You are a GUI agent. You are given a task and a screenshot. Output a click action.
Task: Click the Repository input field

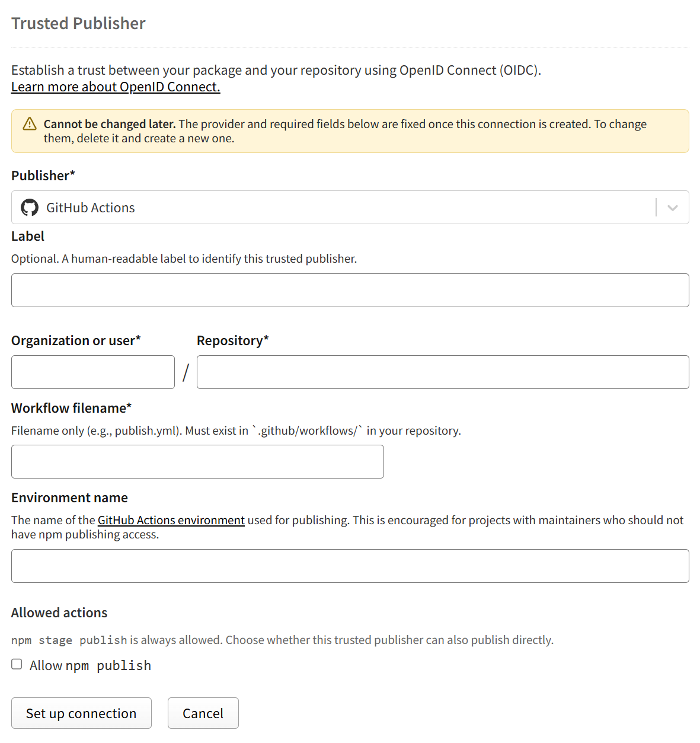(443, 372)
